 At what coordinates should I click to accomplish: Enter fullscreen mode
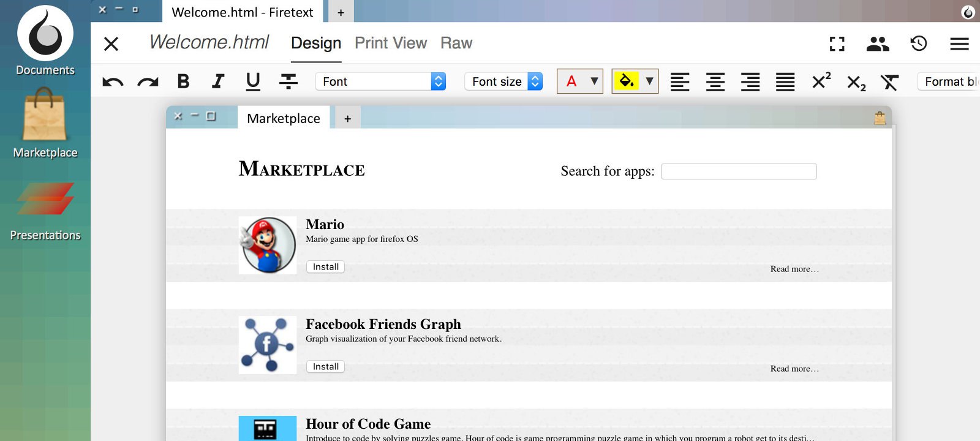click(837, 43)
